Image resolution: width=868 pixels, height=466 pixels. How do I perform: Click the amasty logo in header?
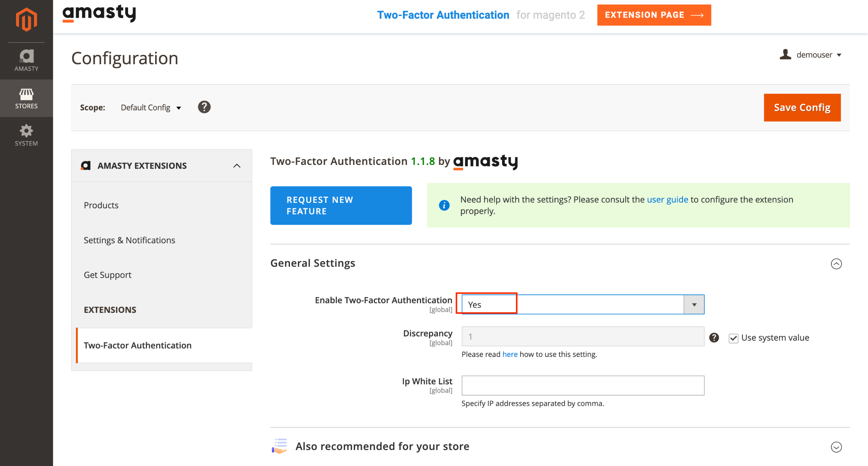99,14
